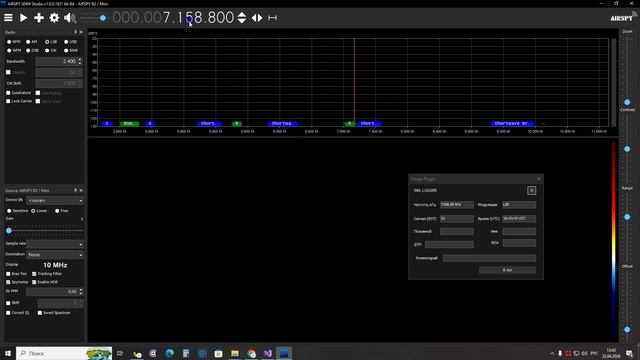
Task: Click the frequency field in SWL Logger
Action: coord(457,204)
